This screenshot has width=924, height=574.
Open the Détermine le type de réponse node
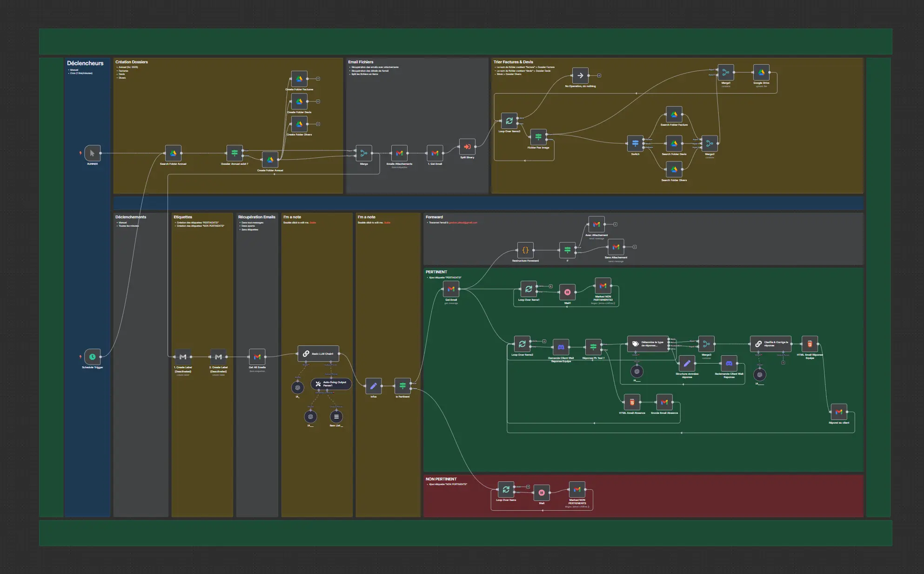click(648, 344)
